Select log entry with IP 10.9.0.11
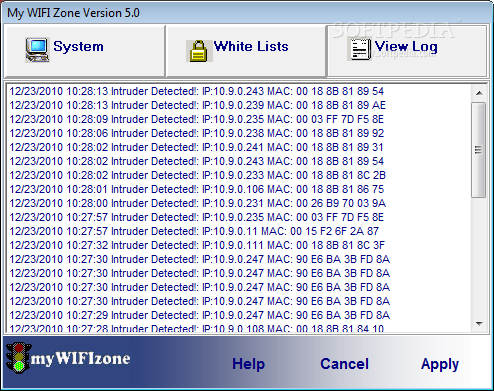The width and height of the screenshot is (494, 391). [194, 231]
